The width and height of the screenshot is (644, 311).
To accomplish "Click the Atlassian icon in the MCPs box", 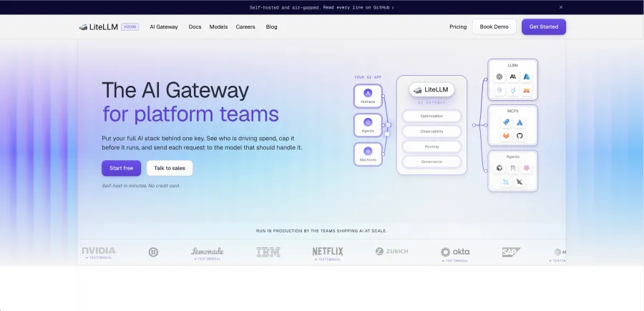I will pyautogui.click(x=520, y=122).
